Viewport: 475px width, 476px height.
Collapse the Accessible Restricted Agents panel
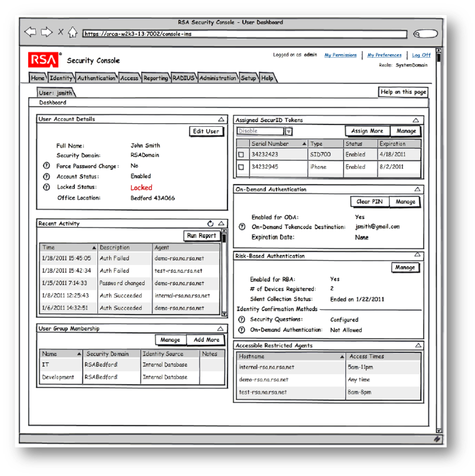418,345
